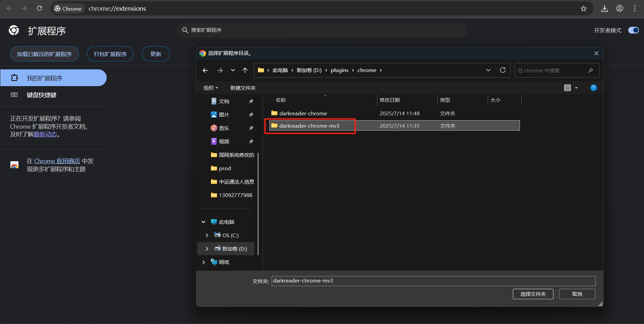Viewport: 644px width, 324px height.
Task: Open the Chrome profile icon
Action: (620, 8)
